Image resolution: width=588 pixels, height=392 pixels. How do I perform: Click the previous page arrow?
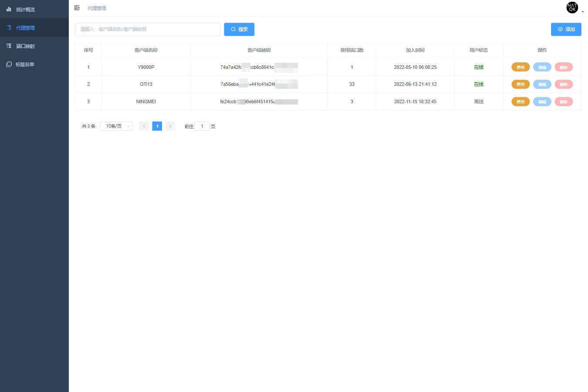point(144,126)
